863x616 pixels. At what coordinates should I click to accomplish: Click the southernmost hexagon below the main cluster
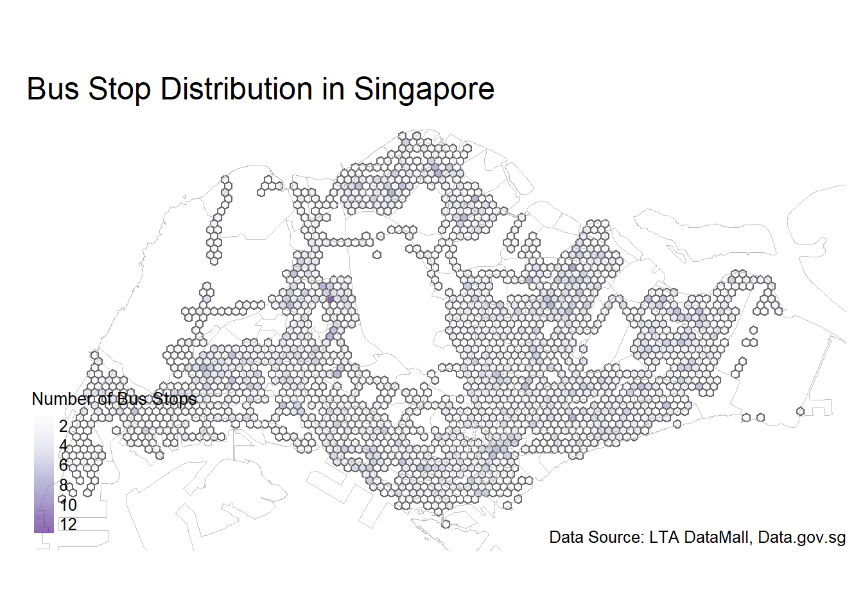(x=446, y=524)
